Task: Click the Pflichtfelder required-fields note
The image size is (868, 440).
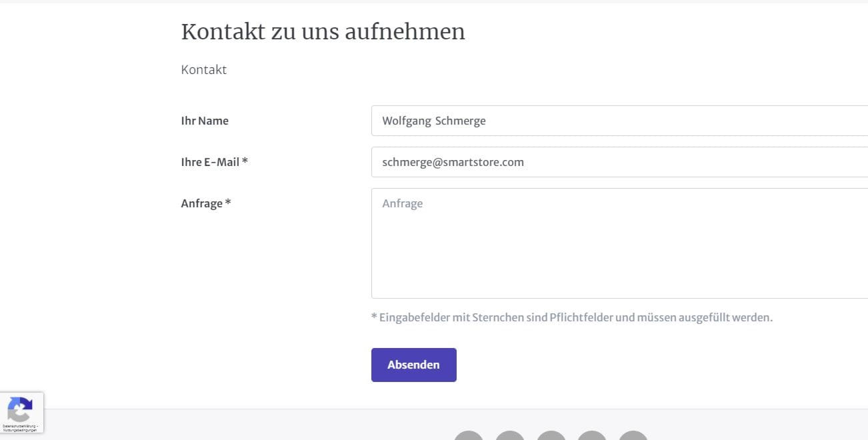Action: coord(571,317)
